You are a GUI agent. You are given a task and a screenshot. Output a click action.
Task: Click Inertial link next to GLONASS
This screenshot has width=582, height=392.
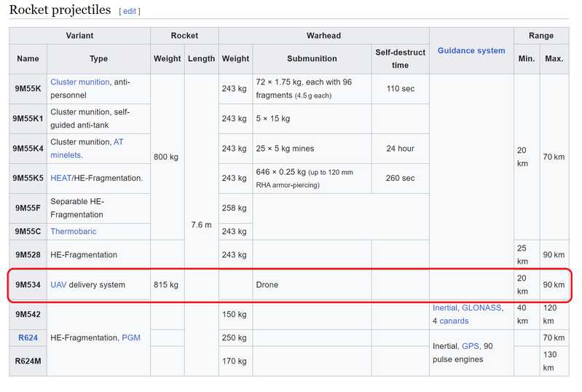[x=444, y=308]
